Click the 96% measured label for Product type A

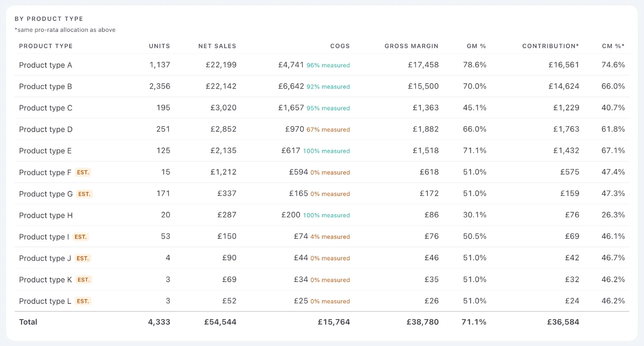[328, 66]
